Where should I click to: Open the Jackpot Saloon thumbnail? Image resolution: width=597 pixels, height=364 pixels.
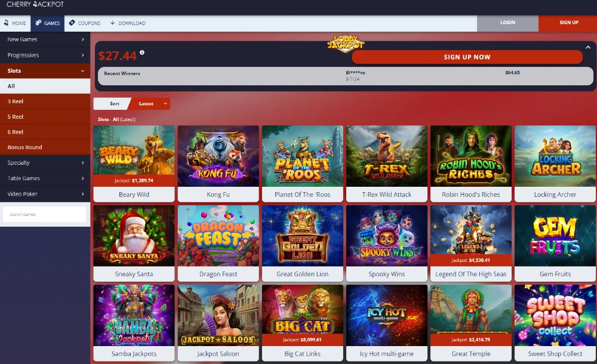218,315
